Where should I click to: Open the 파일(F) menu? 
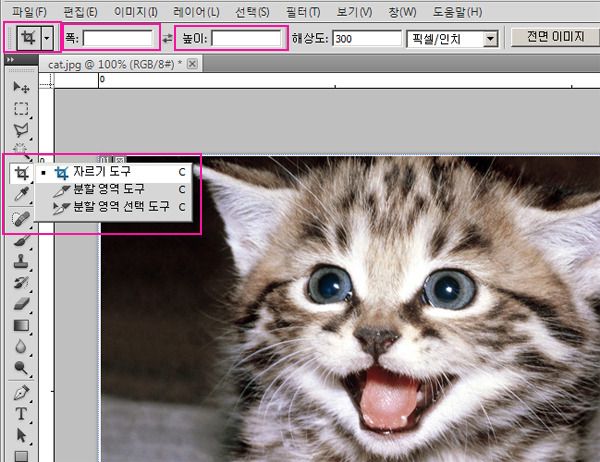tap(29, 12)
